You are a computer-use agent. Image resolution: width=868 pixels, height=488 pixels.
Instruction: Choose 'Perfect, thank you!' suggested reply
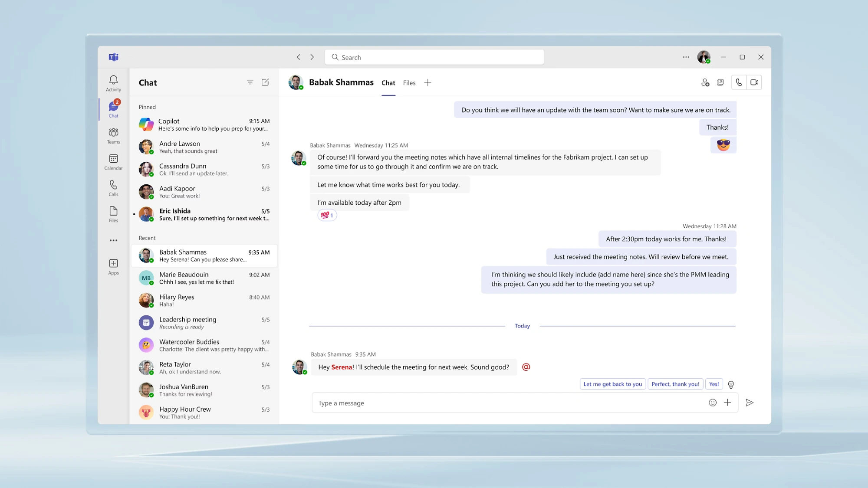coord(675,384)
